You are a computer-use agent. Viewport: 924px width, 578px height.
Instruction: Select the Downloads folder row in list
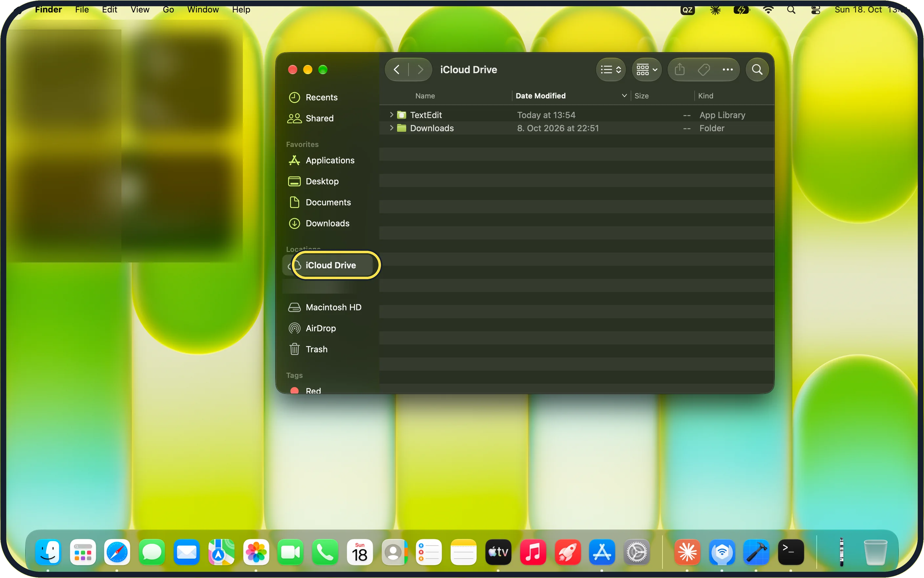577,128
